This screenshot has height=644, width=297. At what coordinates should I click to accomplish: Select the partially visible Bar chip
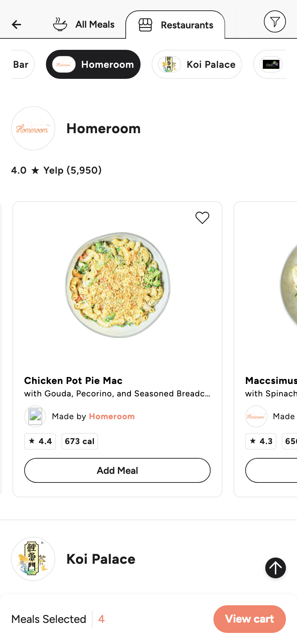(x=21, y=64)
